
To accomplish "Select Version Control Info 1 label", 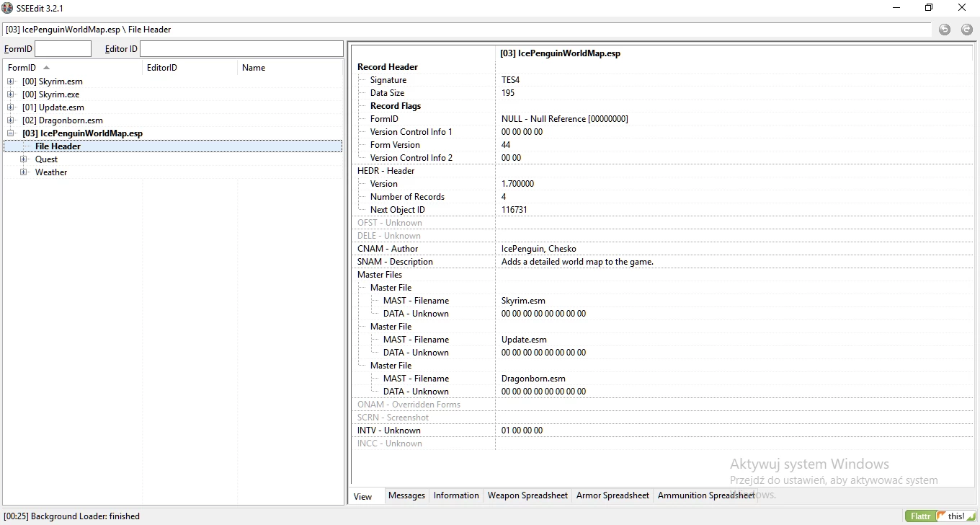I will tap(411, 132).
